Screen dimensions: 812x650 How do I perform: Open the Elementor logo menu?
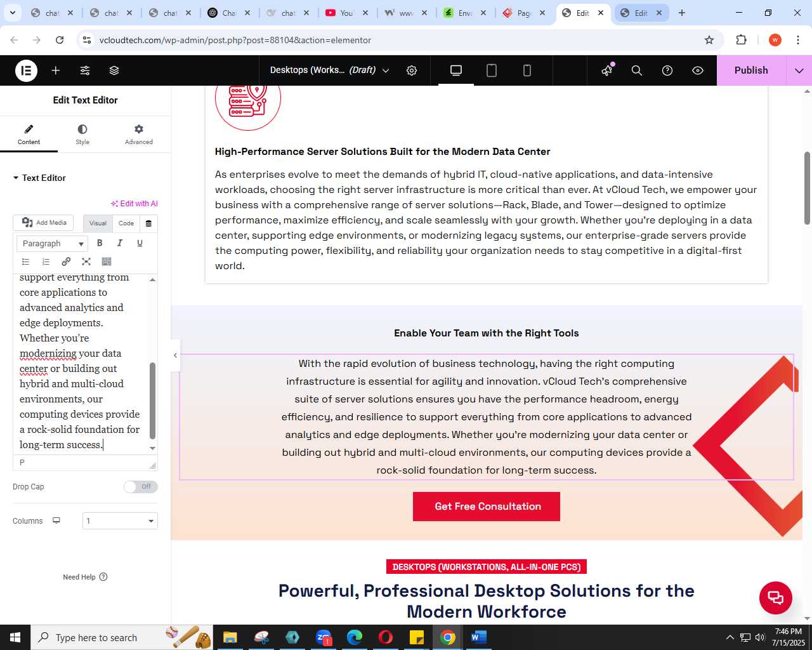click(x=26, y=70)
